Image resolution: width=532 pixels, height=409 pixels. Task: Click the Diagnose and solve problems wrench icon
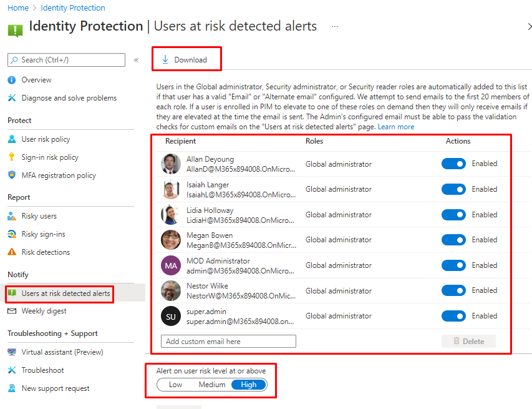coord(11,98)
